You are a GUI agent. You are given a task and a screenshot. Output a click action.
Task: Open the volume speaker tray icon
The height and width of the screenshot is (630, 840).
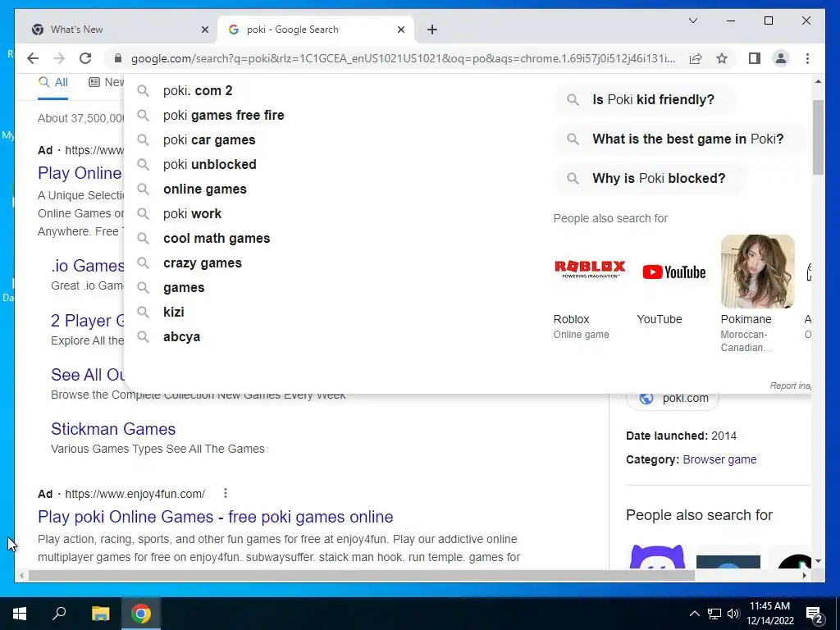733,614
